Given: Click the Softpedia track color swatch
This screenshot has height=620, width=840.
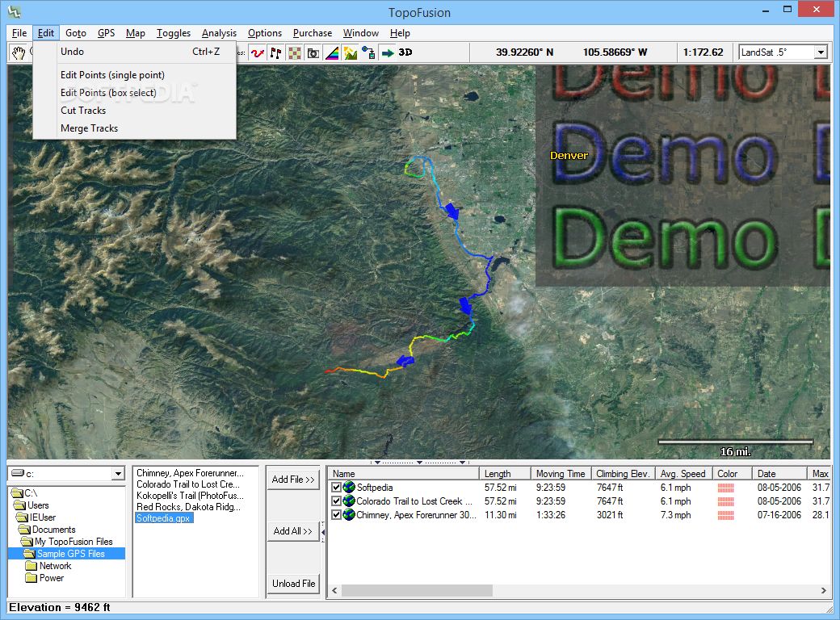Looking at the screenshot, I should pyautogui.click(x=726, y=488).
